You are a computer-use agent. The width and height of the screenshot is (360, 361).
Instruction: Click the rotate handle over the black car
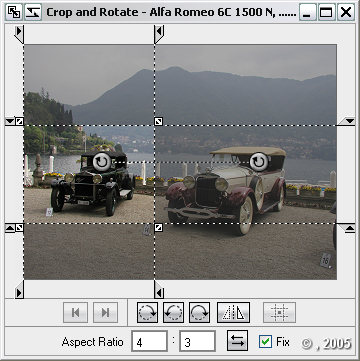pyautogui.click(x=102, y=162)
